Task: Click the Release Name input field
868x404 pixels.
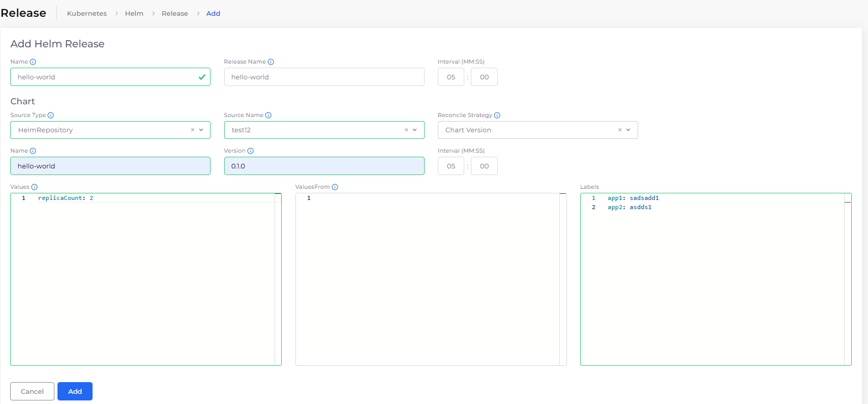Action: click(324, 77)
